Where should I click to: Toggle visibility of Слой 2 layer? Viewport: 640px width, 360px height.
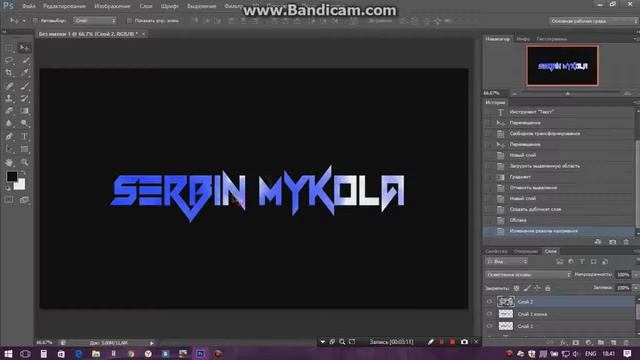point(489,302)
